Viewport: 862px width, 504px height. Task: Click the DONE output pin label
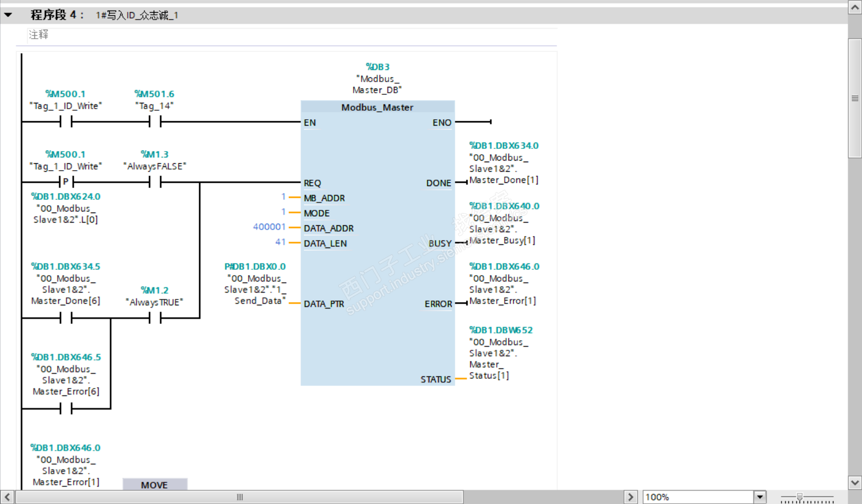tap(438, 183)
